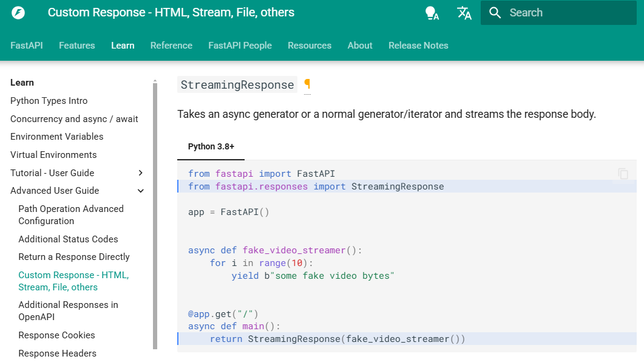
Task: Open the About navigation tab
Action: pos(360,46)
